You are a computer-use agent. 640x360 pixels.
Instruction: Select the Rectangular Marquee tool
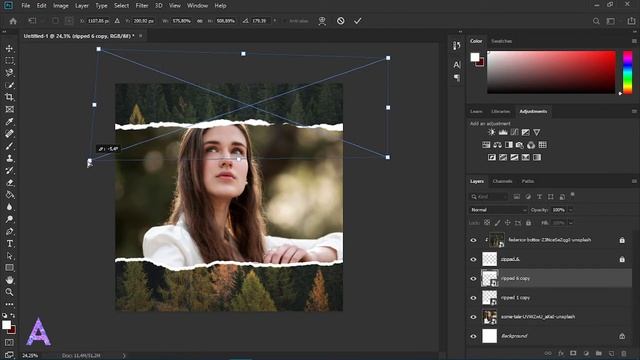coord(9,60)
